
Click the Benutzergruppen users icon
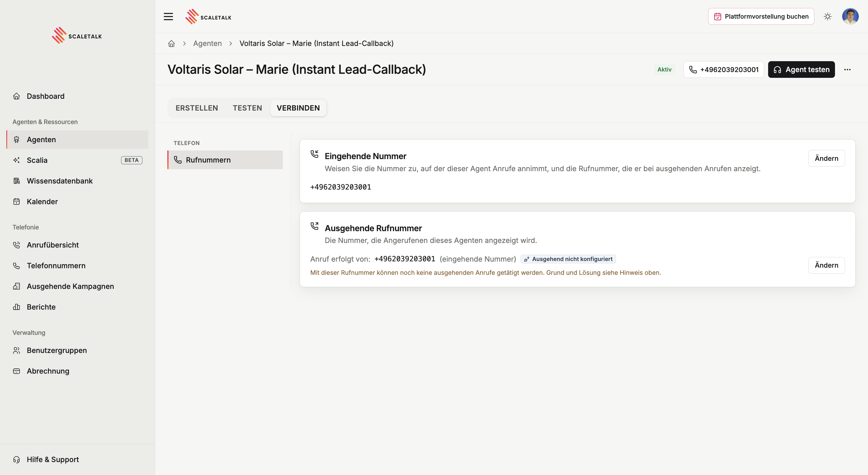point(17,351)
